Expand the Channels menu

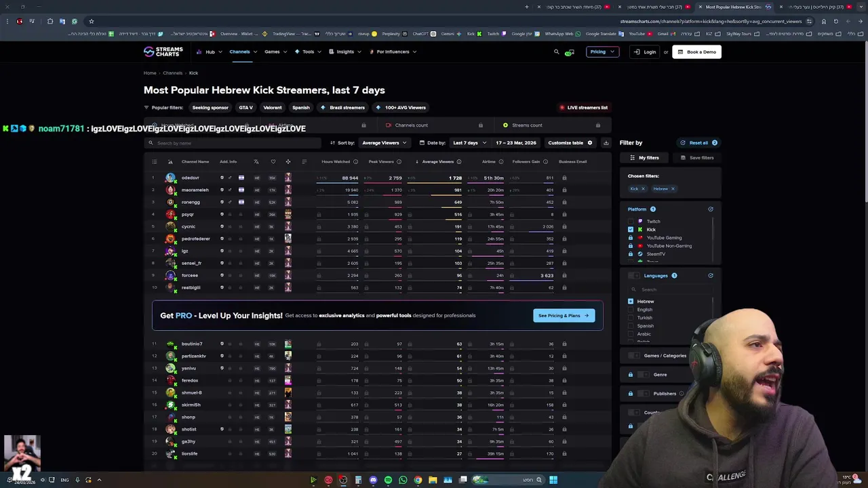coord(242,52)
